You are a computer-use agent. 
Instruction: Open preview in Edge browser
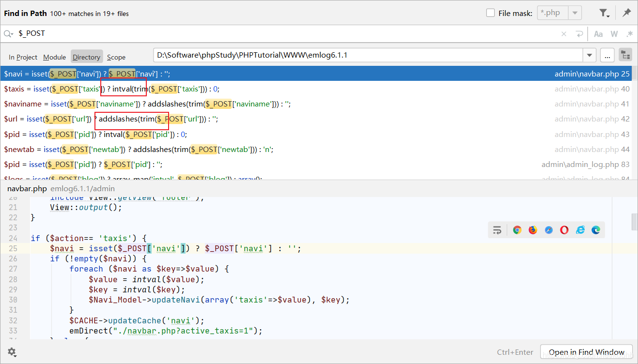pyautogui.click(x=596, y=230)
